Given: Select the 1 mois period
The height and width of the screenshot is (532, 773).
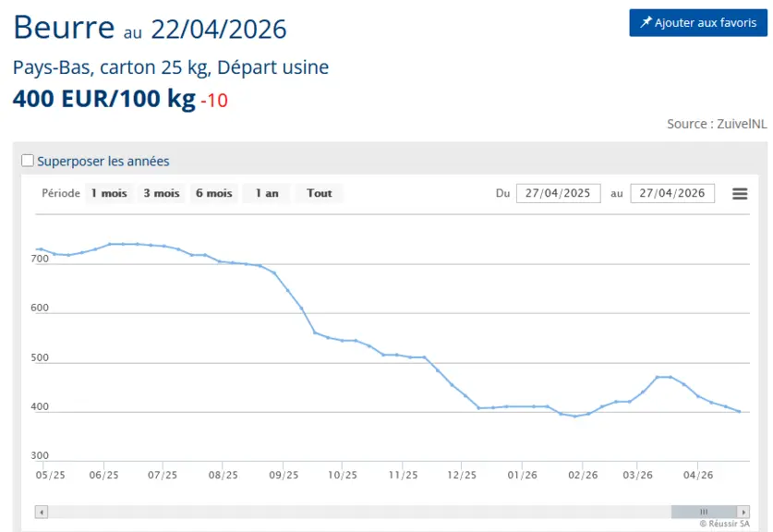Looking at the screenshot, I should tap(109, 193).
